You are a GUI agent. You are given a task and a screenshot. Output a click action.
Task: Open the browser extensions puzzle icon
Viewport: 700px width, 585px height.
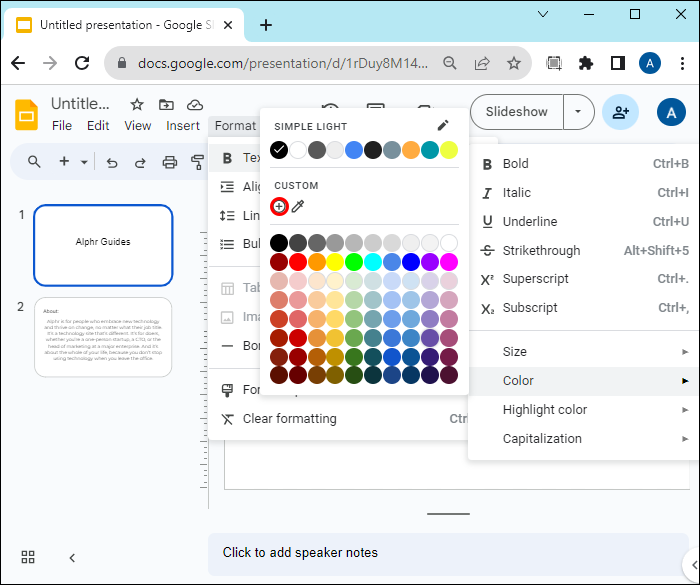[586, 63]
